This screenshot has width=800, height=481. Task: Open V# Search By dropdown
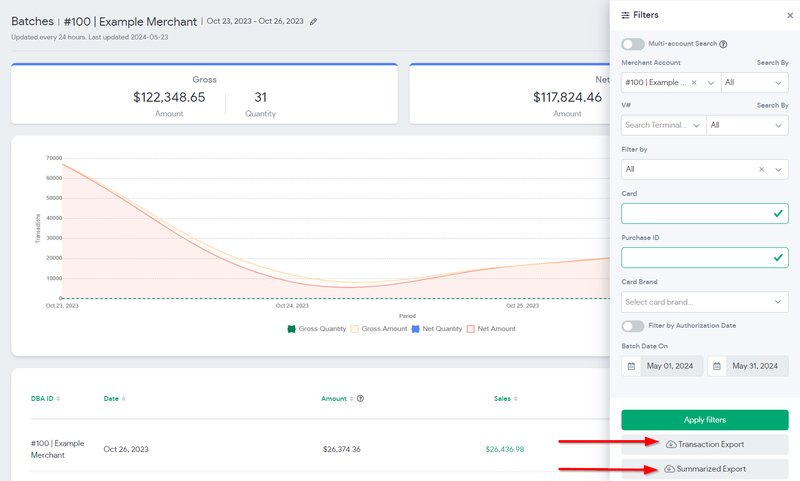pyautogui.click(x=747, y=125)
